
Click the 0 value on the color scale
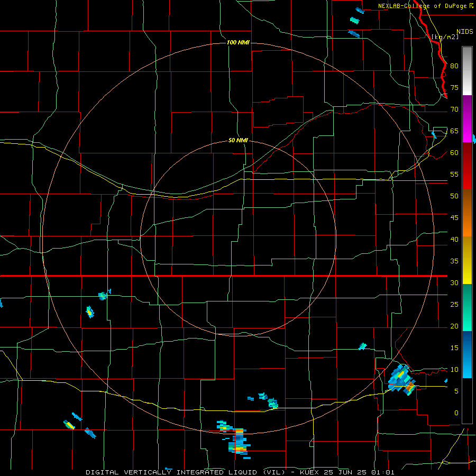pos(456,413)
